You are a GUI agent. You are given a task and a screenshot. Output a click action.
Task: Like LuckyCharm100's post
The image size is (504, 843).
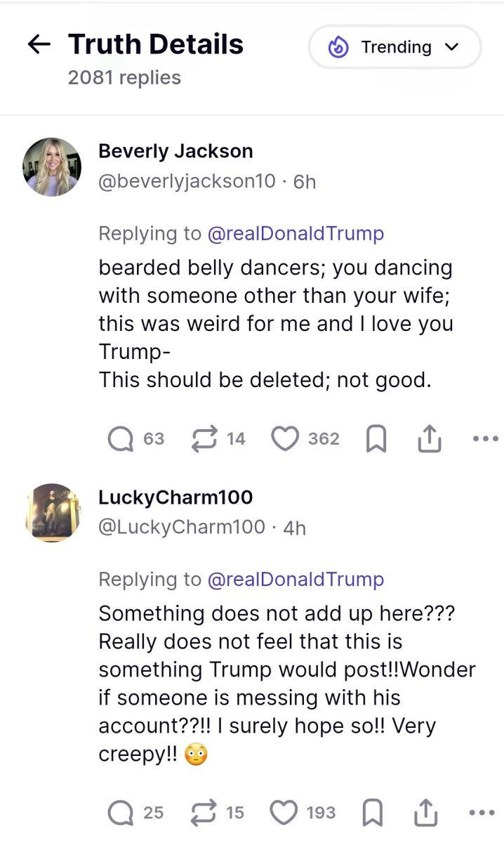[x=284, y=813]
